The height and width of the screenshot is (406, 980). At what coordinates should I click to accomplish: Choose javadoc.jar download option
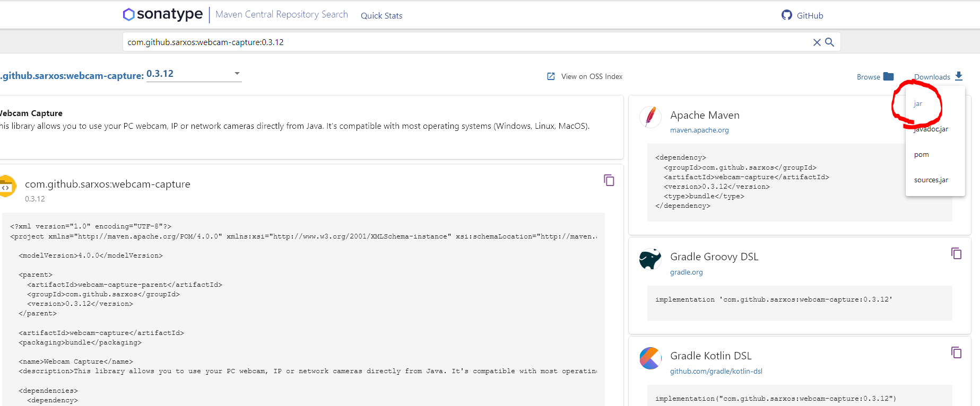[932, 129]
